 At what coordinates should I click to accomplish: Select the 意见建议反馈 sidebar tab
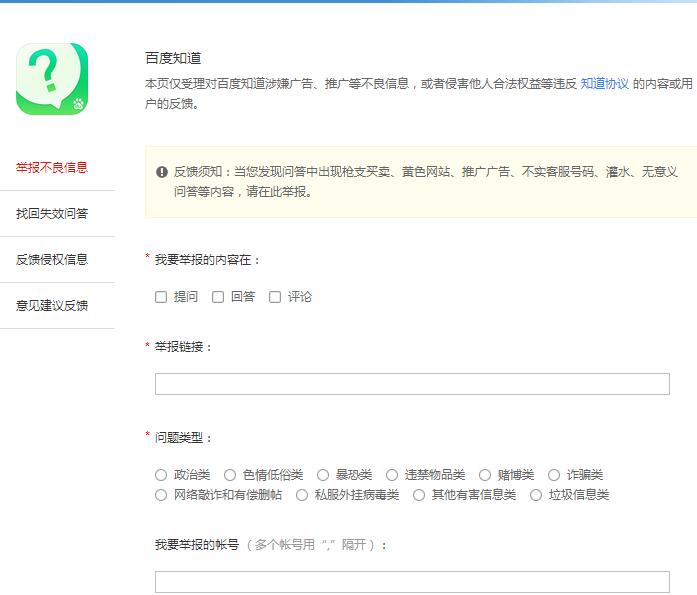point(52,306)
